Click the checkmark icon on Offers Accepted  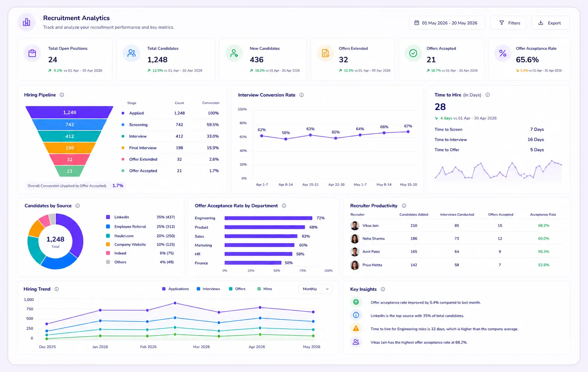[x=413, y=53]
